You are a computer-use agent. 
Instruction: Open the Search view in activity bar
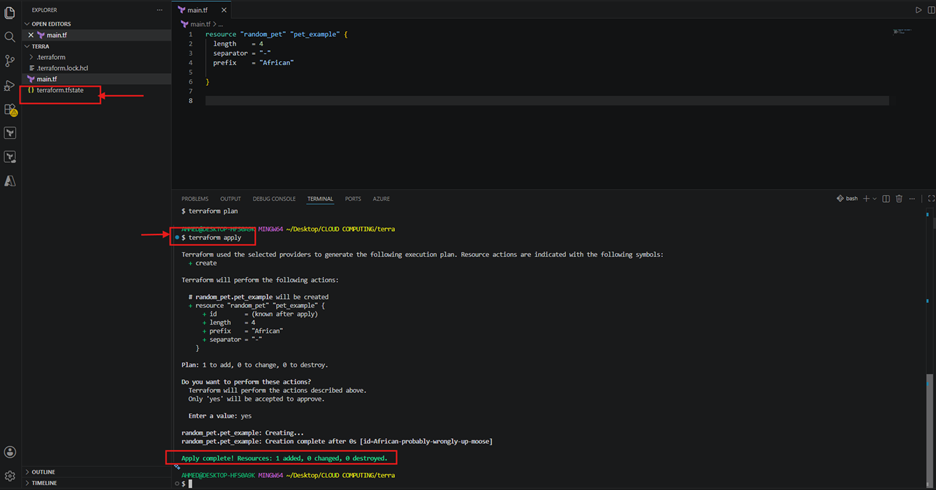pos(10,37)
